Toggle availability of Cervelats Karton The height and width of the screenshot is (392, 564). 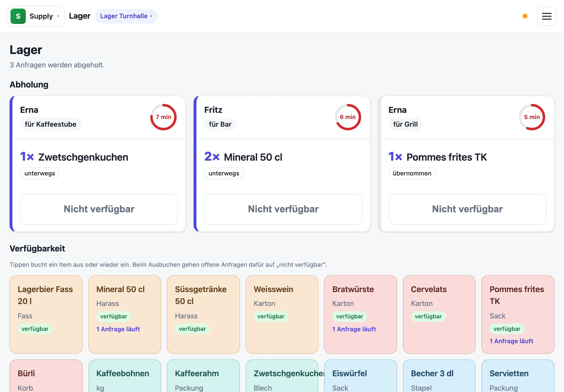point(439,314)
